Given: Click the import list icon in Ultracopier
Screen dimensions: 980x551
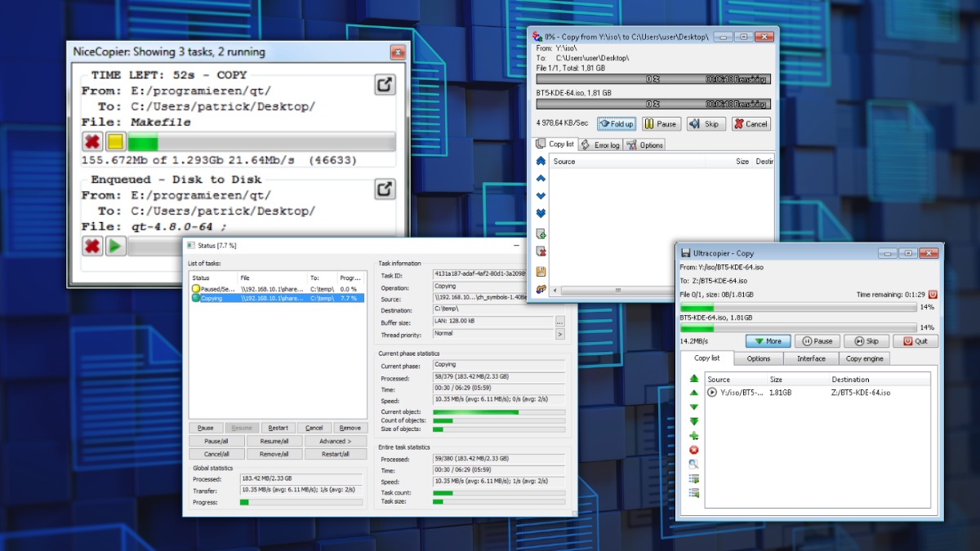Looking at the screenshot, I should pyautogui.click(x=694, y=493).
